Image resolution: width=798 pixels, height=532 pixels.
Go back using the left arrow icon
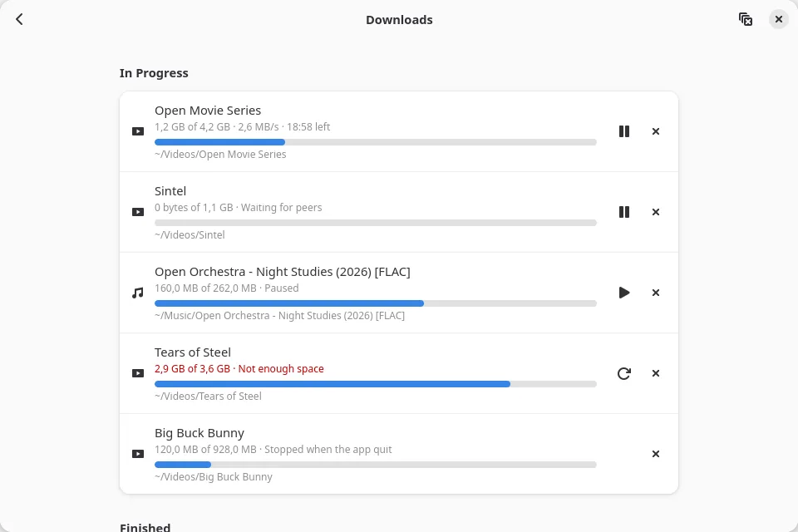19,19
